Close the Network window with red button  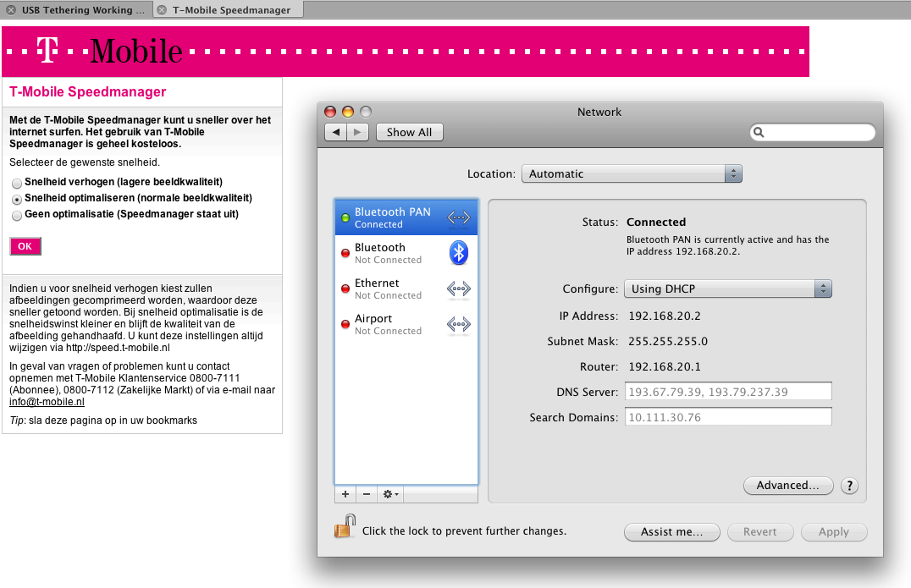click(330, 112)
